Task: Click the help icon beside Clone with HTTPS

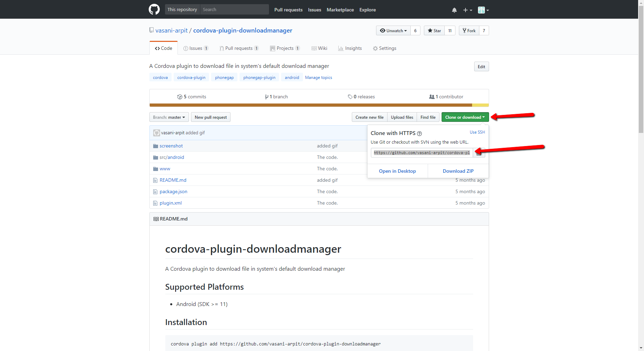Action: pyautogui.click(x=419, y=134)
